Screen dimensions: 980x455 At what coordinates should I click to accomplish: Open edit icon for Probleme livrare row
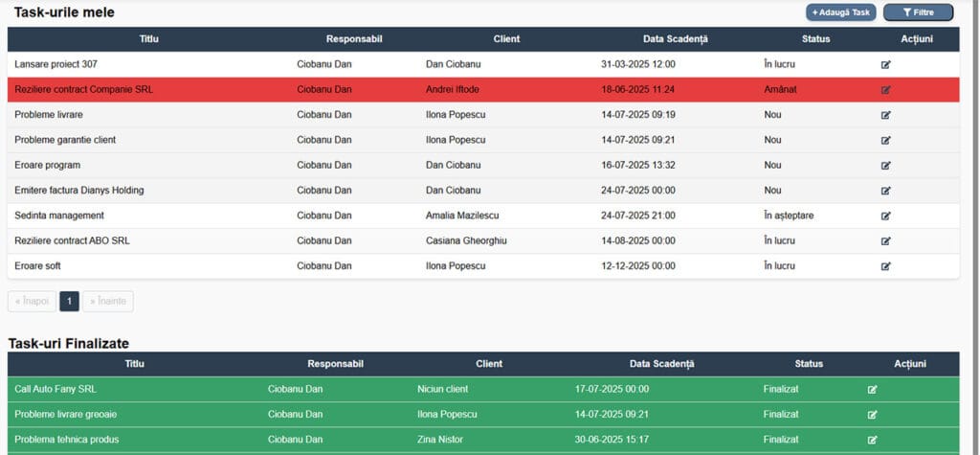(x=885, y=115)
